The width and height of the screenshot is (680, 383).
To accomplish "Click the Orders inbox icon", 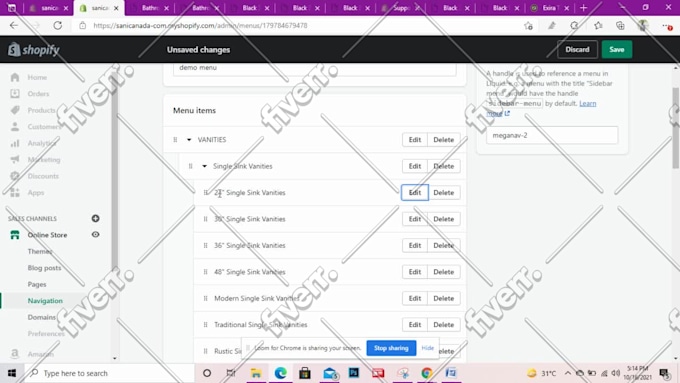I will pos(15,94).
